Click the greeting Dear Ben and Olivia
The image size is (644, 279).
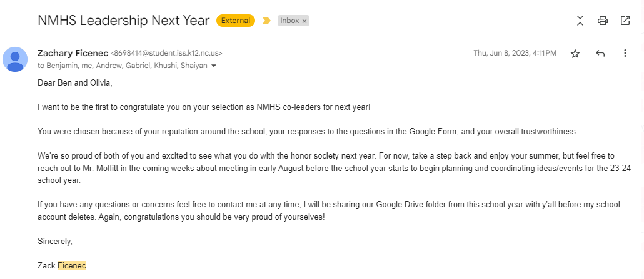pos(74,82)
